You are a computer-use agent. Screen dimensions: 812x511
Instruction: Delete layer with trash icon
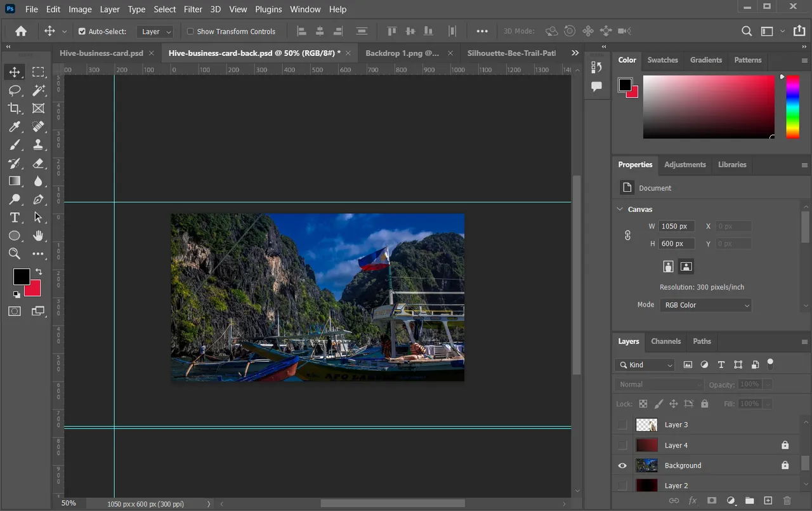coord(787,501)
